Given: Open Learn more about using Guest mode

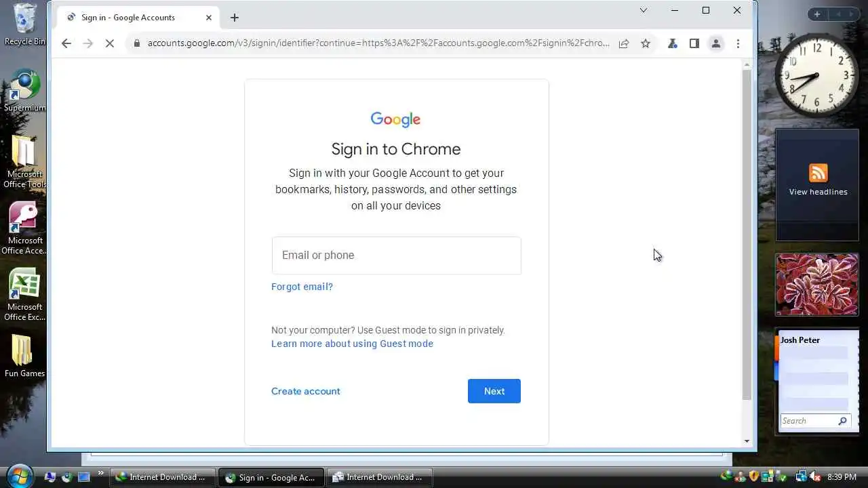Looking at the screenshot, I should 352,344.
